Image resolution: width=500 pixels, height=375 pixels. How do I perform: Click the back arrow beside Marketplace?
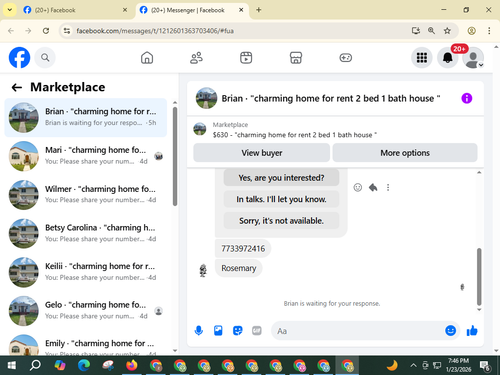pyautogui.click(x=17, y=87)
